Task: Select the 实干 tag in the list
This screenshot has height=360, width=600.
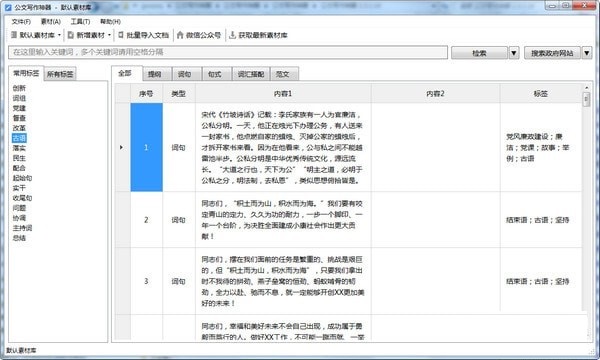Action: point(19,188)
